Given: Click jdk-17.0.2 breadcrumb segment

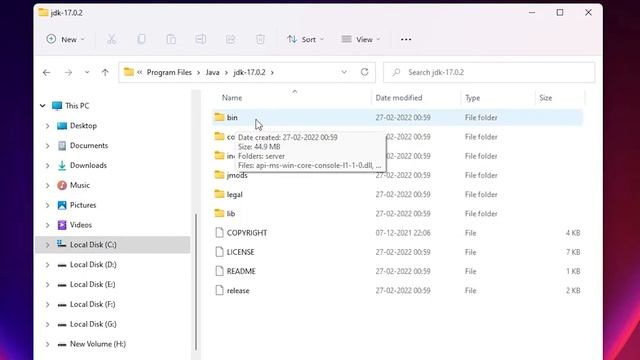Looking at the screenshot, I should point(249,72).
